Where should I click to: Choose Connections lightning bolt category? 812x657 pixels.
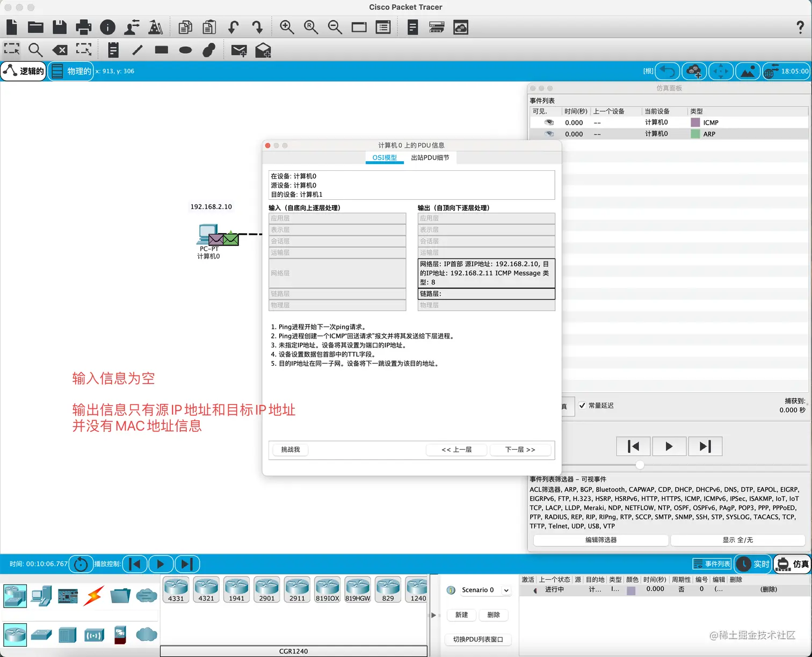93,595
